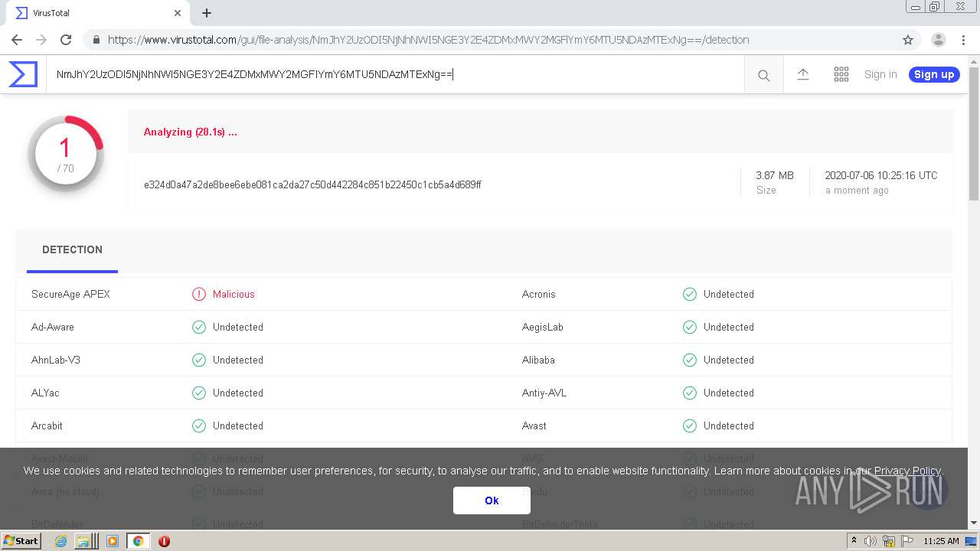
Task: Click the Undetected check icon for ALYac
Action: [199, 393]
